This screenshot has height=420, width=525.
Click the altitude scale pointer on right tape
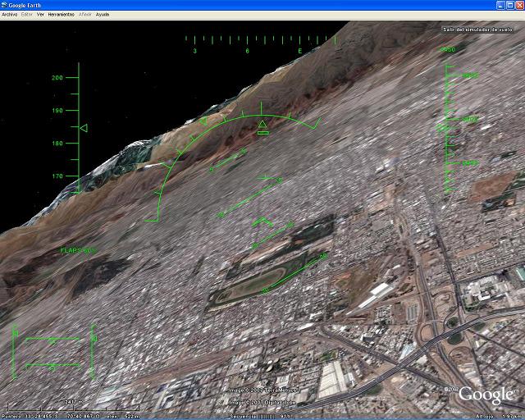tap(443, 128)
